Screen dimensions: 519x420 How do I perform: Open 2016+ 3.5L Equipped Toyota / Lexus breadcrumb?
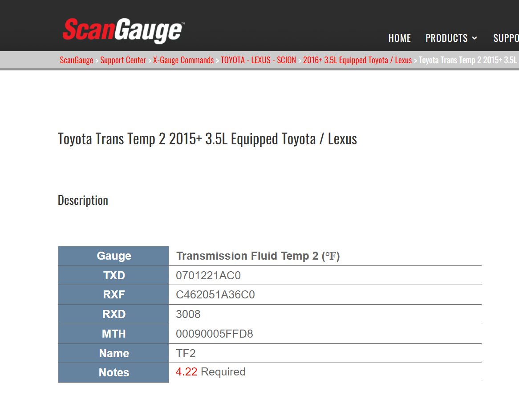[x=357, y=60]
